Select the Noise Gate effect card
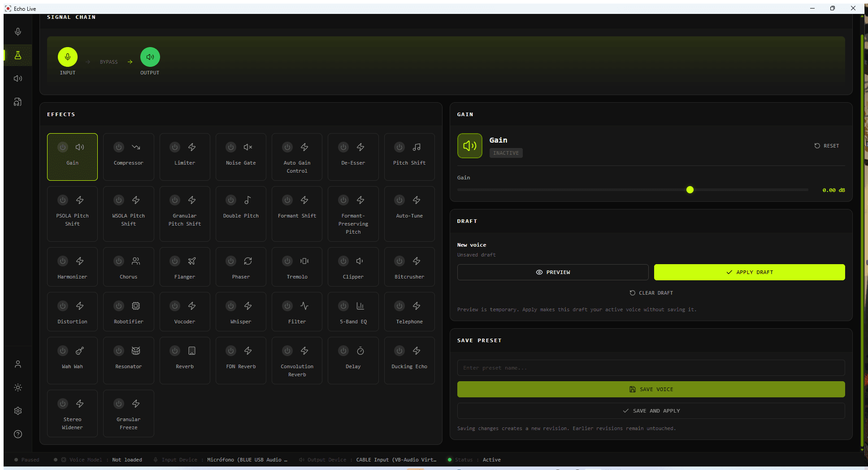 pos(241,157)
